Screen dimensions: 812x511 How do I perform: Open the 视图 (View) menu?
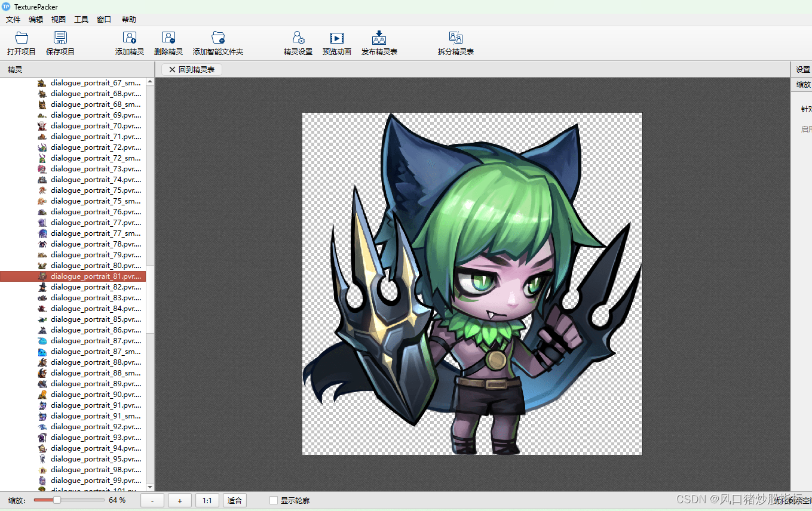pos(59,20)
